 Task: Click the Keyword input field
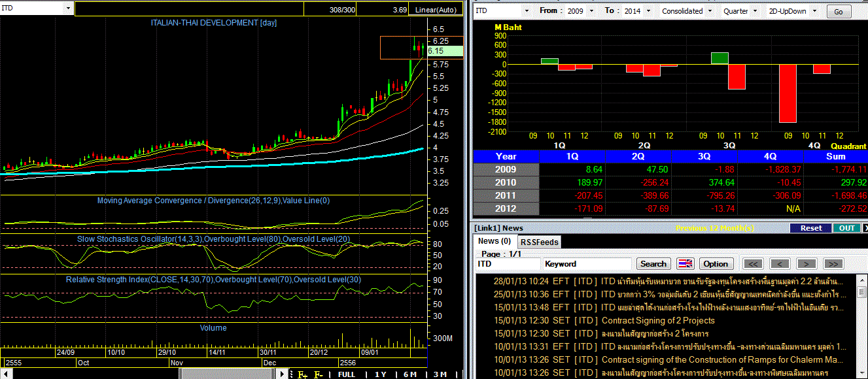coord(587,264)
